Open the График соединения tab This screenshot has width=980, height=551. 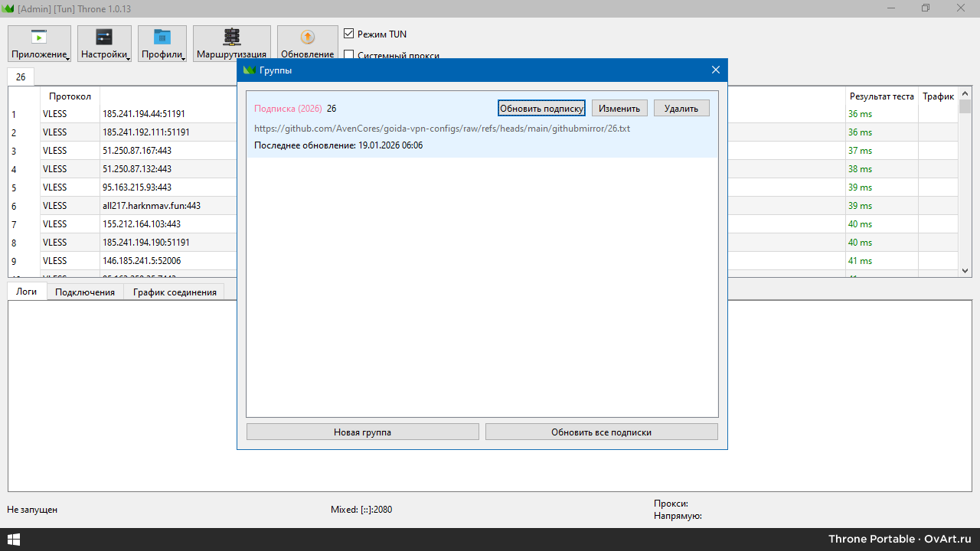click(175, 292)
